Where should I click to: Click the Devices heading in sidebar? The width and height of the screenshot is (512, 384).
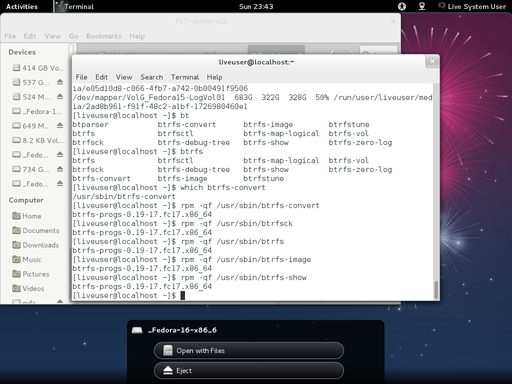click(x=22, y=52)
